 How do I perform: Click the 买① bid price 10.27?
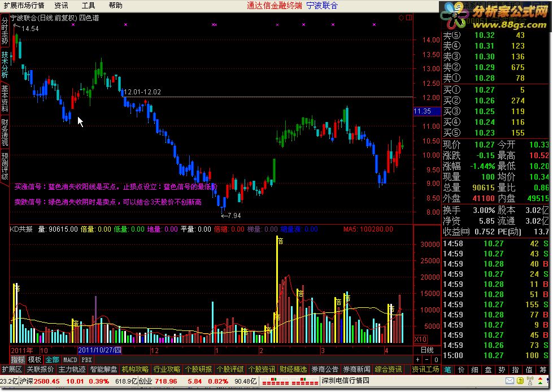pos(484,90)
